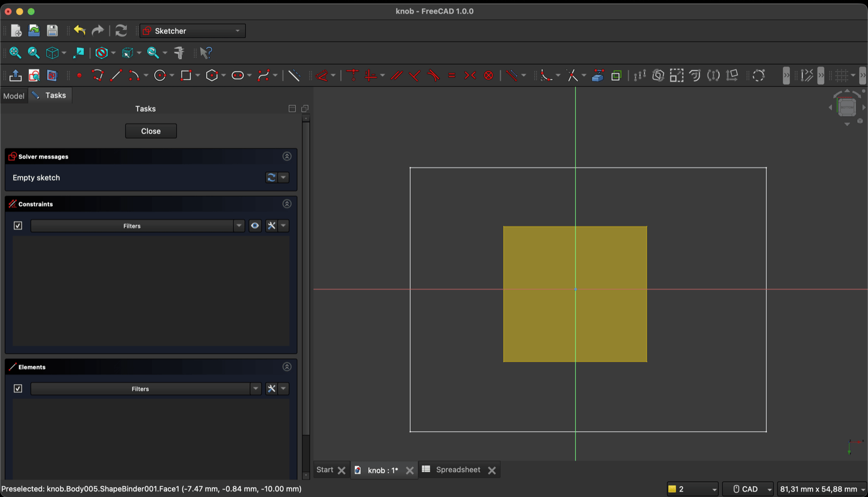Viewport: 868px width, 497px height.
Task: Select the Line tool
Action: pos(116,75)
